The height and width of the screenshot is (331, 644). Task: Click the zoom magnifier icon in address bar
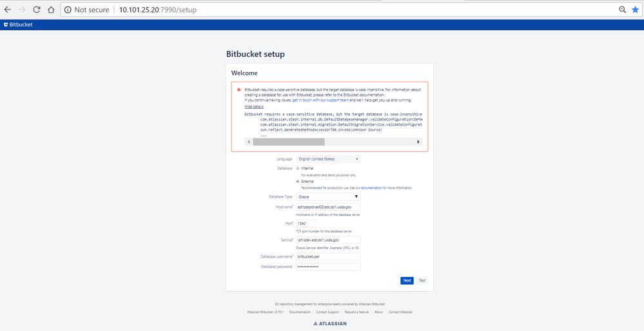pos(622,10)
